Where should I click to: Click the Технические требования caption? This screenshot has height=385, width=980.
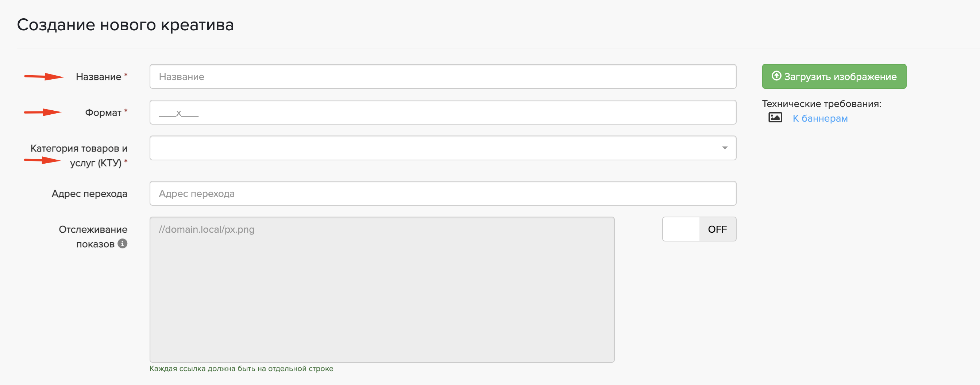(821, 104)
